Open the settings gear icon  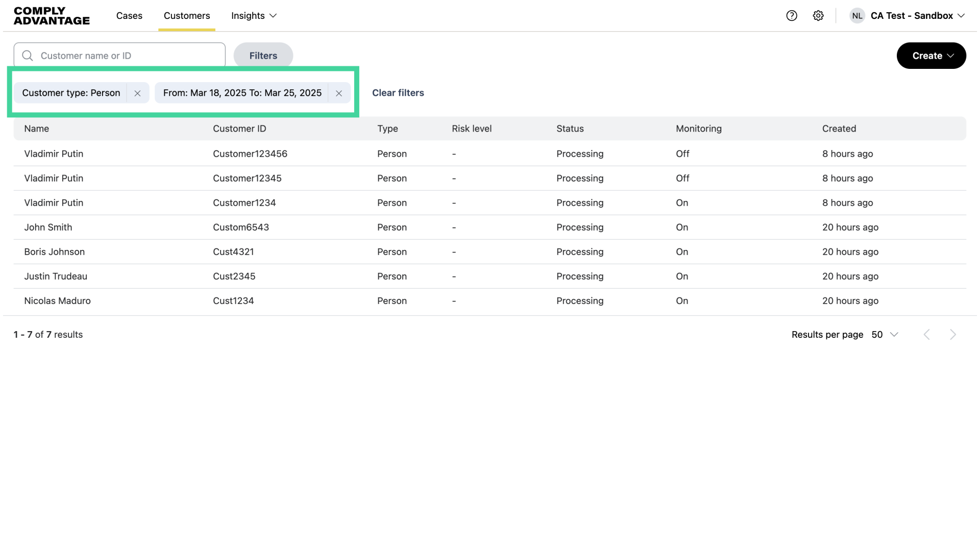(818, 16)
